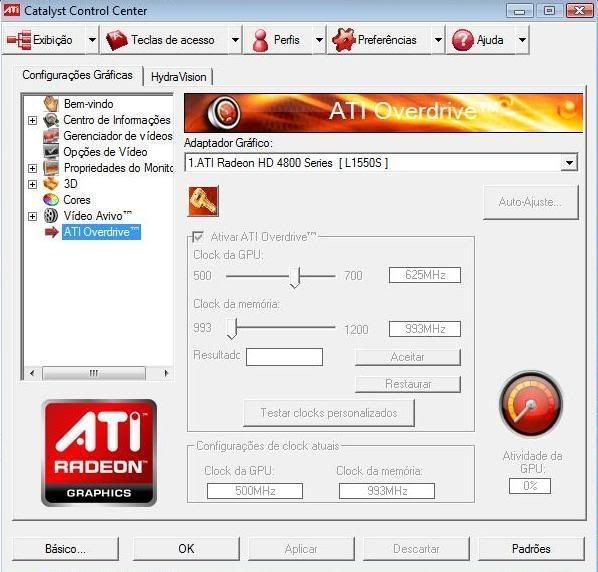Click the Centro de Informações icon

(x=51, y=120)
